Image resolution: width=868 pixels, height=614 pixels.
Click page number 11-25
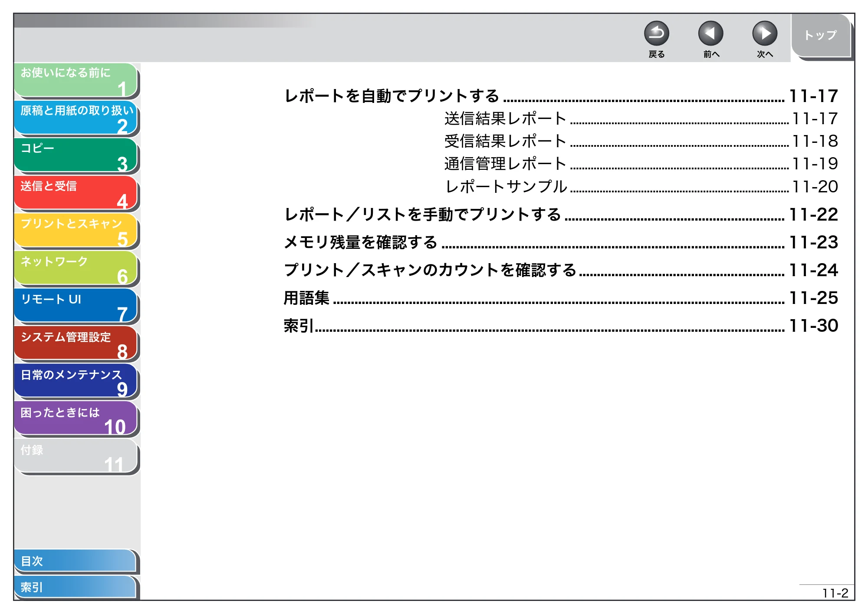click(813, 298)
